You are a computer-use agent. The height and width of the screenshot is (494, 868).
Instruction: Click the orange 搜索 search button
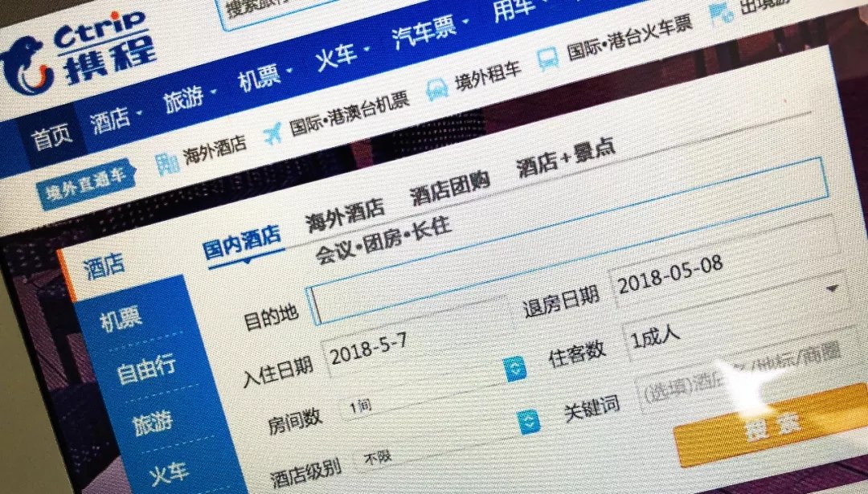coord(773,425)
